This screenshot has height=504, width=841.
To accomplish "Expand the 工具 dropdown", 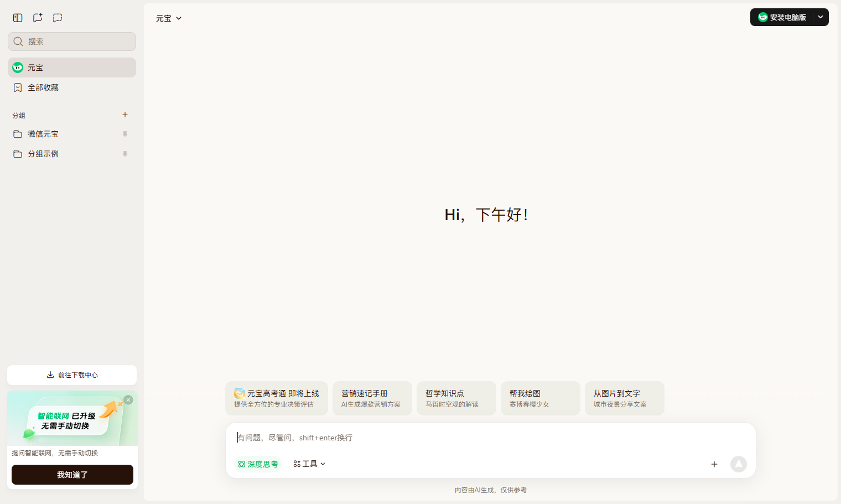I will [309, 464].
